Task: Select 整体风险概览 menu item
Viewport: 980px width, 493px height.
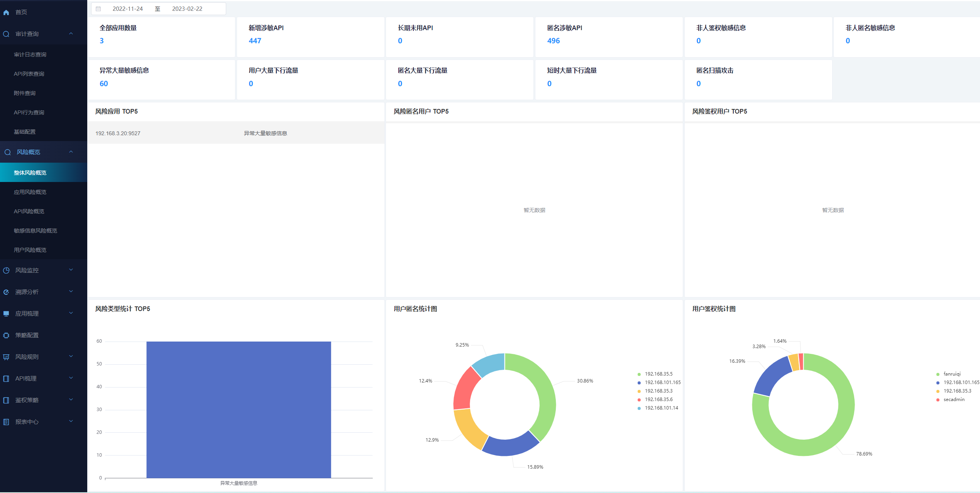Action: (x=44, y=173)
